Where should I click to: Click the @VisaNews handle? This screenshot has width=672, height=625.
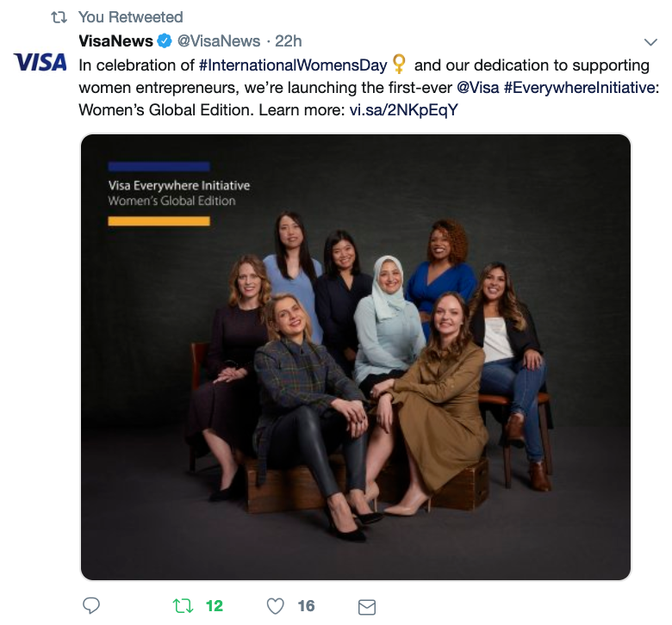tap(219, 41)
